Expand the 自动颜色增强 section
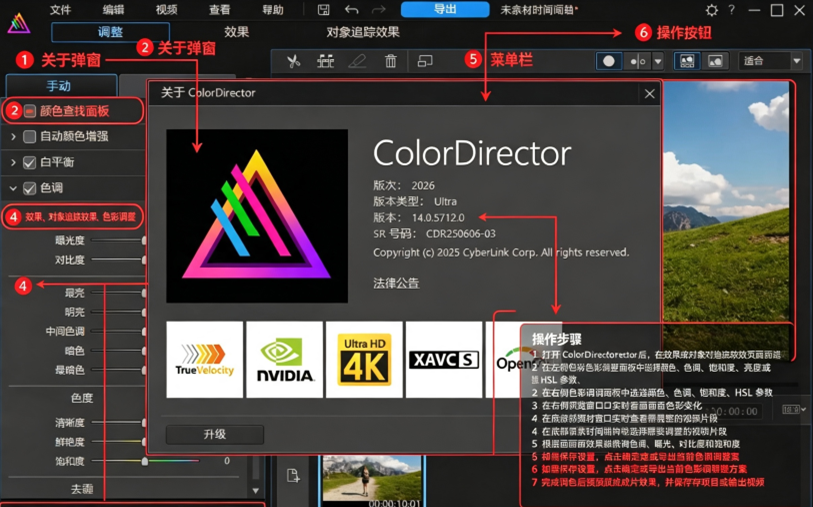 click(13, 136)
